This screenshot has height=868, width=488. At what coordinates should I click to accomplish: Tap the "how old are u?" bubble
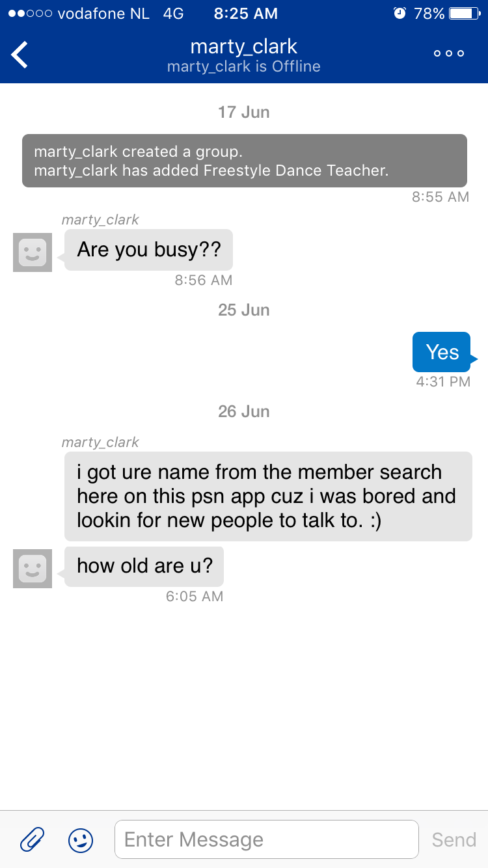[x=144, y=566]
